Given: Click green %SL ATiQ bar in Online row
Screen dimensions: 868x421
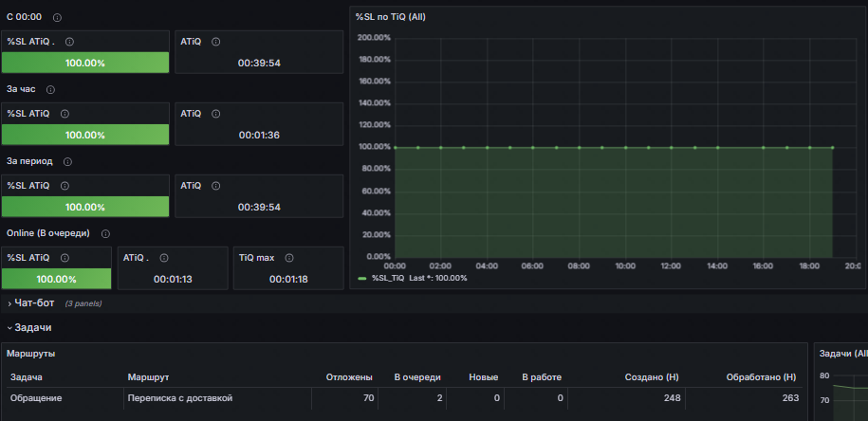Looking at the screenshot, I should 57,279.
